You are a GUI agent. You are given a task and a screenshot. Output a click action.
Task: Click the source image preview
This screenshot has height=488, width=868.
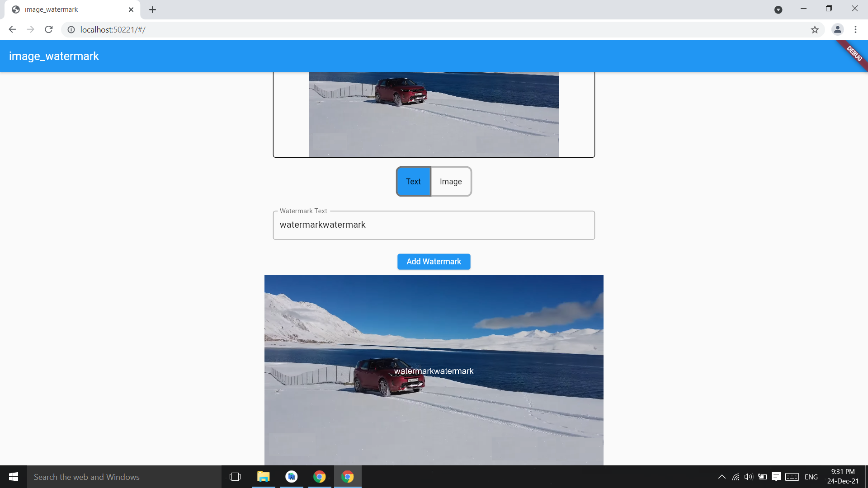tap(434, 114)
